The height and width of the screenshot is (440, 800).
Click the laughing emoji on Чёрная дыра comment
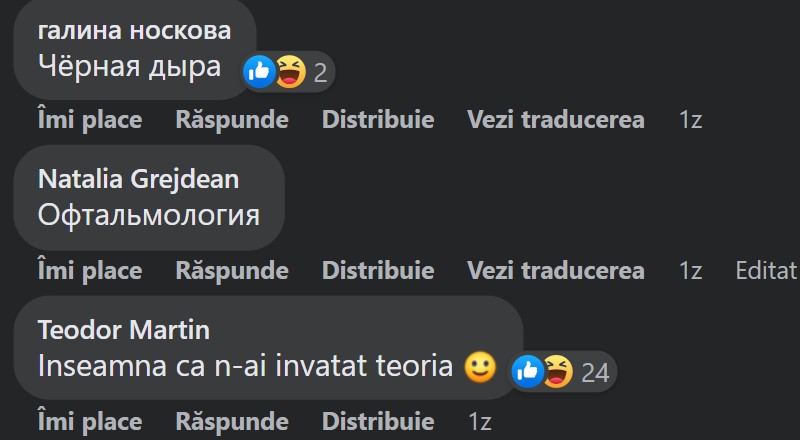[x=290, y=71]
